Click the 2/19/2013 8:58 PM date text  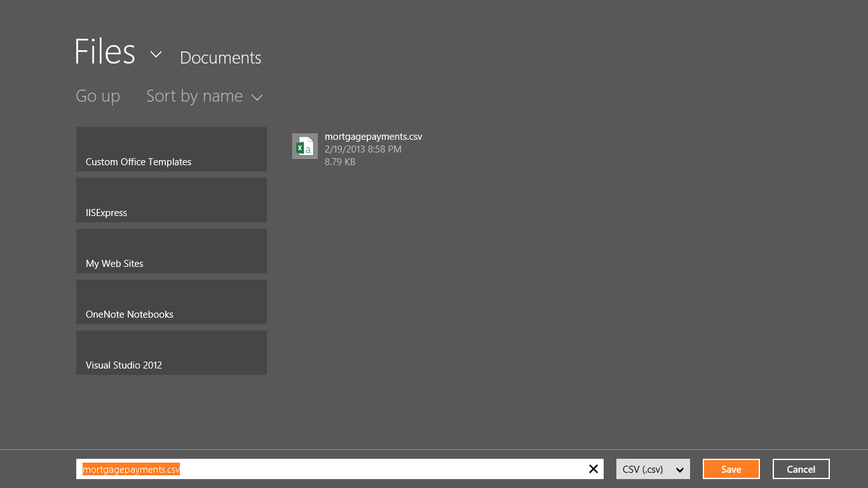pos(363,149)
